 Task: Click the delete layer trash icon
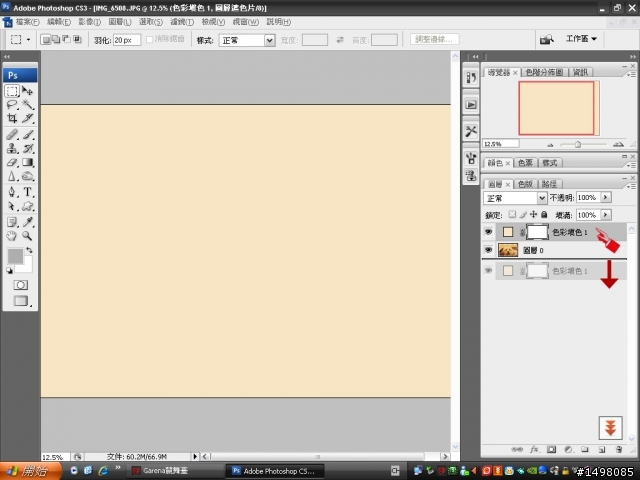pos(619,449)
